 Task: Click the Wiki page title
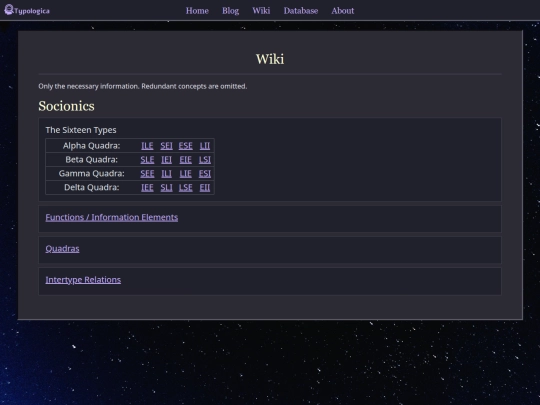coord(270,59)
